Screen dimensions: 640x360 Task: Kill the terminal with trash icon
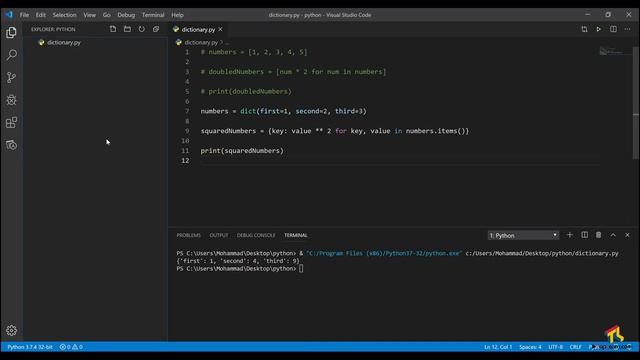[x=598, y=235]
